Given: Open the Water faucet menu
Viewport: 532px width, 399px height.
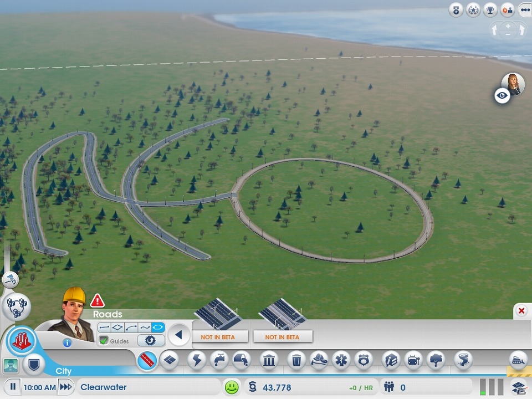Looking at the screenshot, I should coord(219,360).
